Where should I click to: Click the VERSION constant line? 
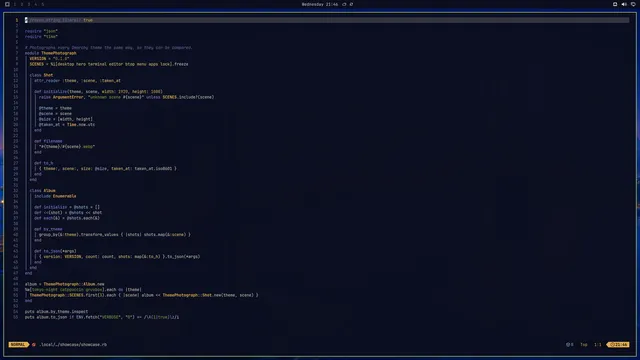point(49,58)
